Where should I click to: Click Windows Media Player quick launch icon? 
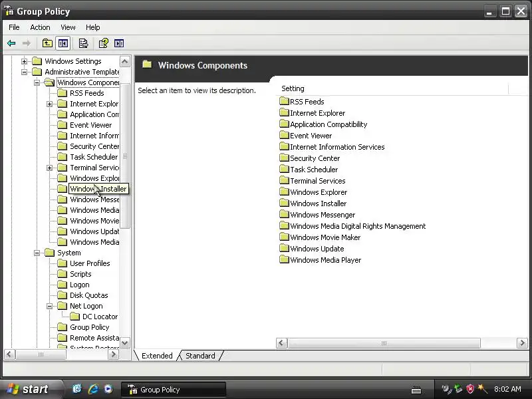coord(108,389)
